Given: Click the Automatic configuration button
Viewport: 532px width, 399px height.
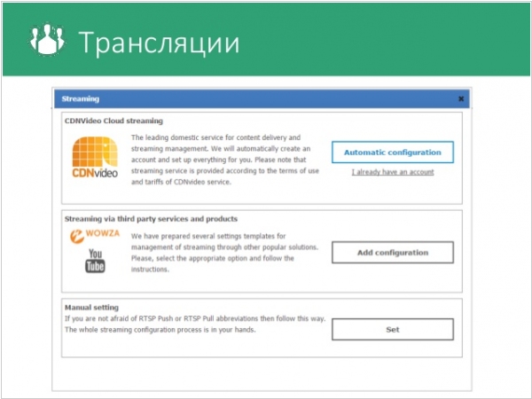Looking at the screenshot, I should tap(393, 153).
